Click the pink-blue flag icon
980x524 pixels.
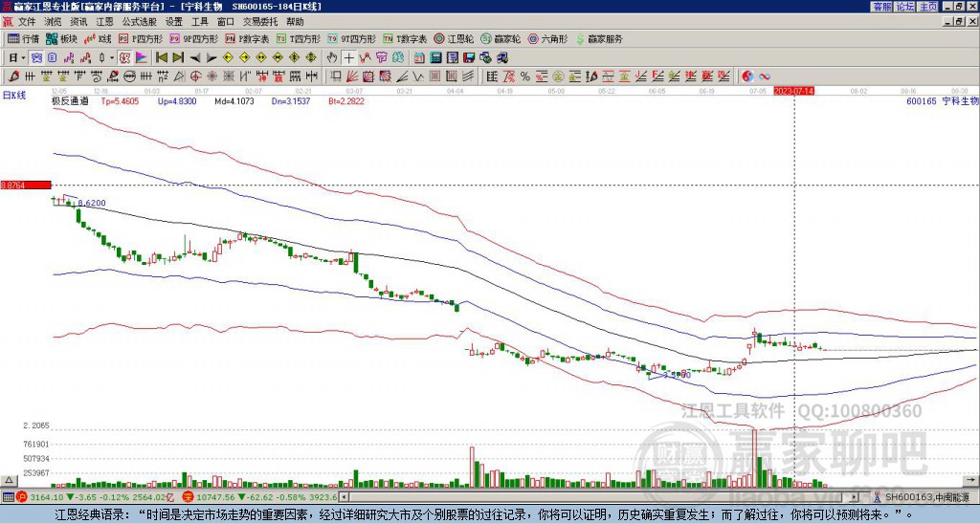142,57
